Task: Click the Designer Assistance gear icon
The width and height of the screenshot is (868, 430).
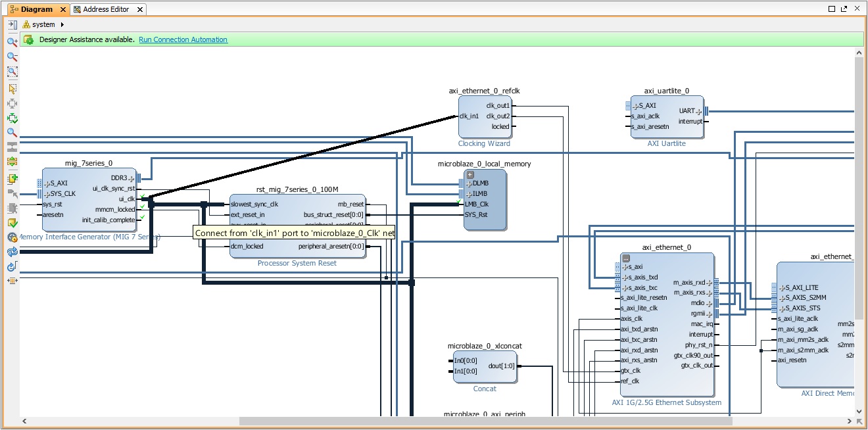Action: coord(28,39)
